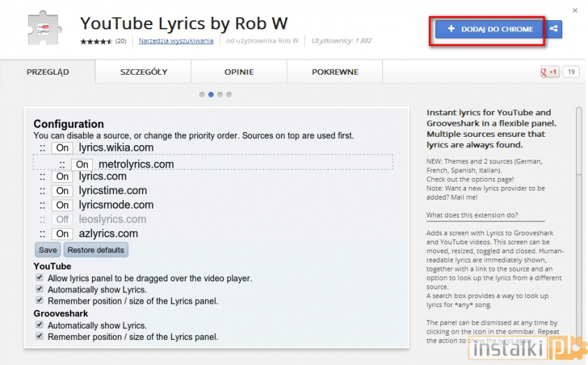
Task: Select the fourth screenshot carousel dot
Action: (229, 94)
